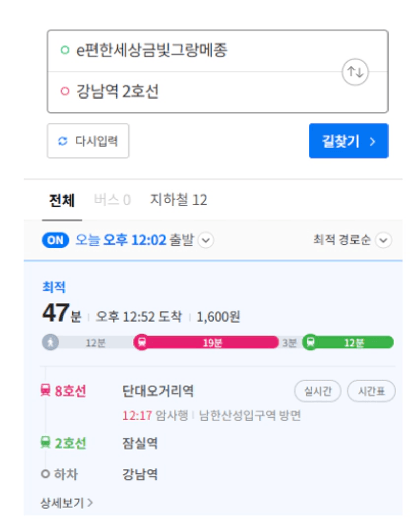This screenshot has width=420, height=522.
Task: Click the green origin circle marker
Action: (64, 50)
